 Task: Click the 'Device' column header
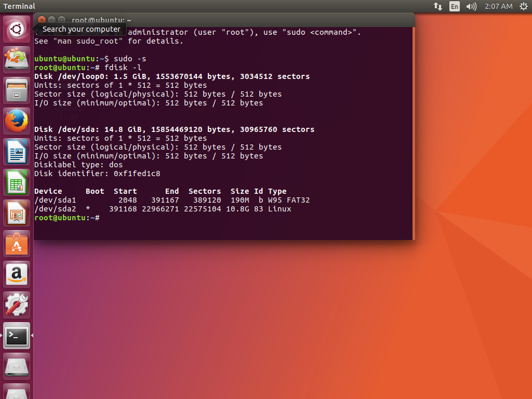pyautogui.click(x=48, y=191)
